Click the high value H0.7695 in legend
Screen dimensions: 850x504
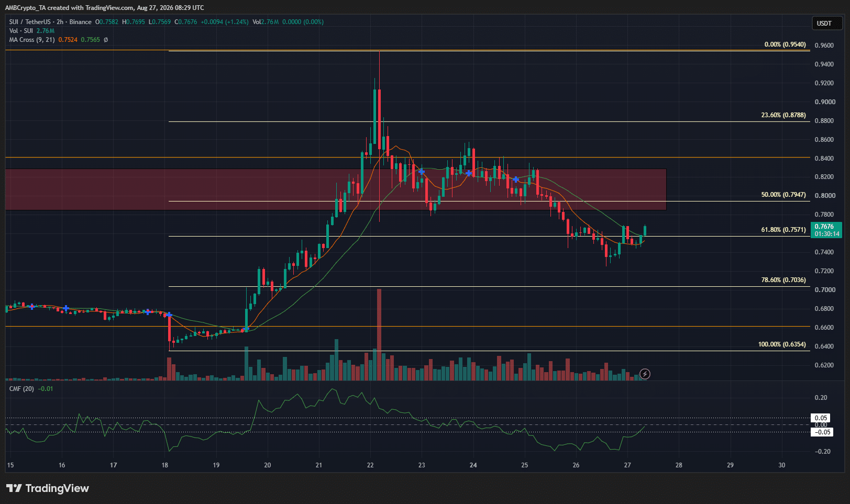[133, 22]
